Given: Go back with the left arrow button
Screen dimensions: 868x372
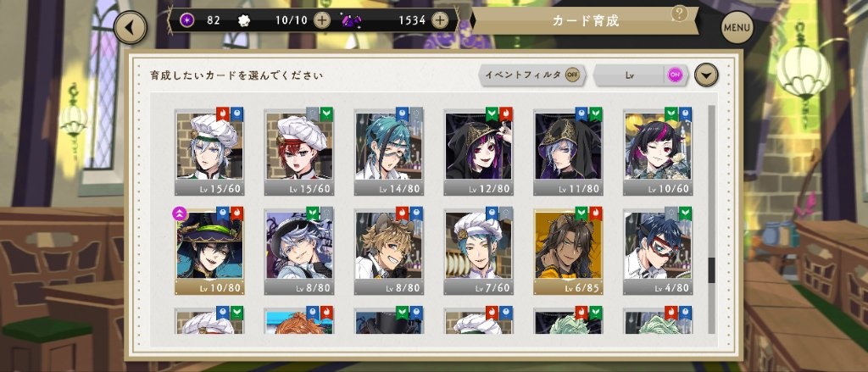Looking at the screenshot, I should 130,27.
